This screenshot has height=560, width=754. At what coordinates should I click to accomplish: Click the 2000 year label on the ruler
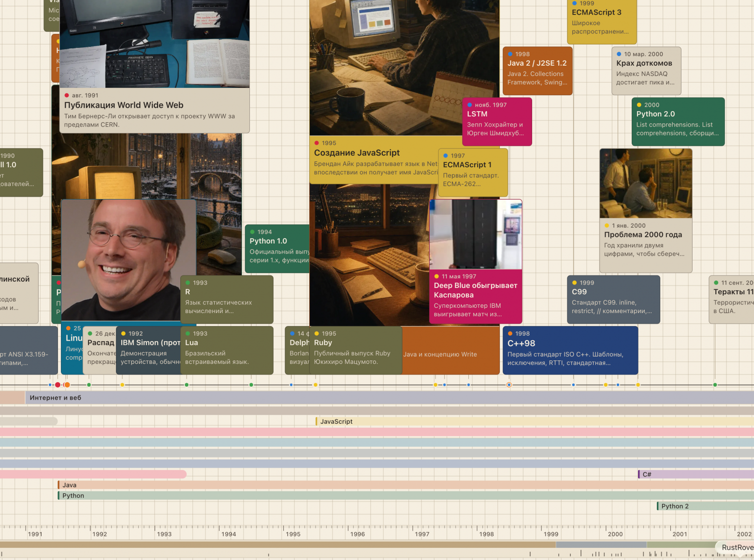tap(615, 534)
